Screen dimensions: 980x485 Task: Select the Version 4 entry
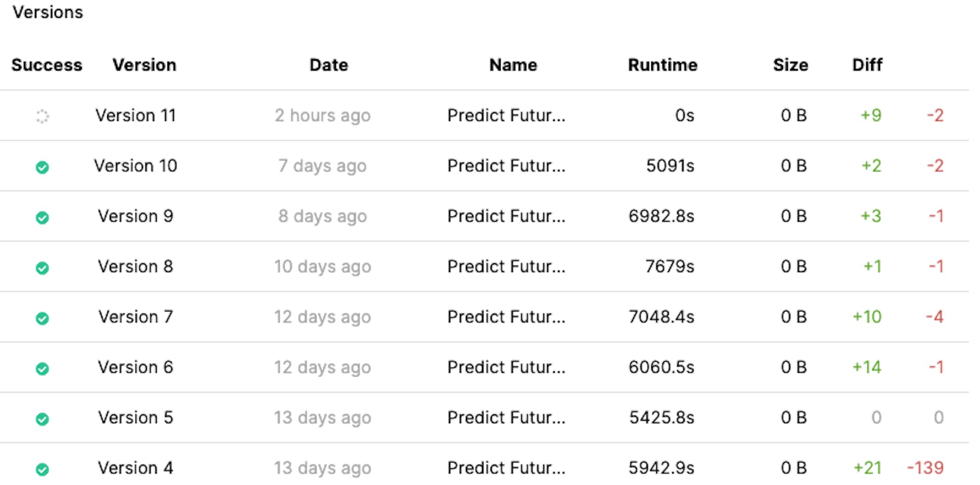pos(136,468)
